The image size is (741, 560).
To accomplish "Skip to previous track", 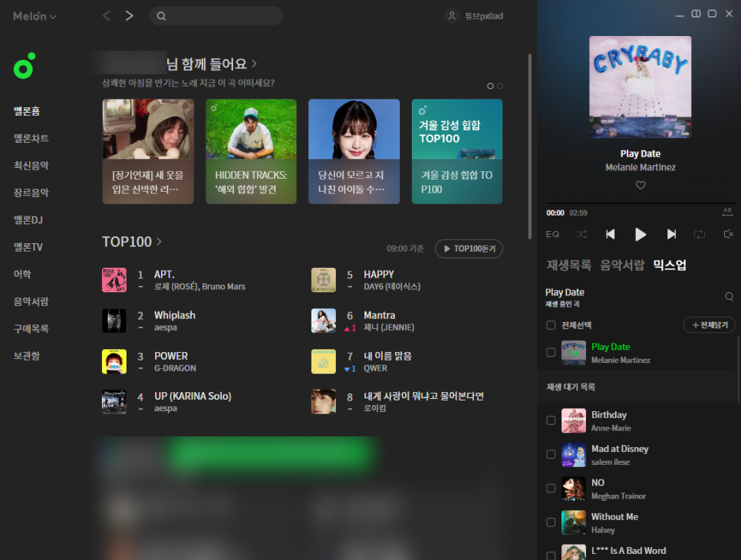I will click(x=610, y=235).
